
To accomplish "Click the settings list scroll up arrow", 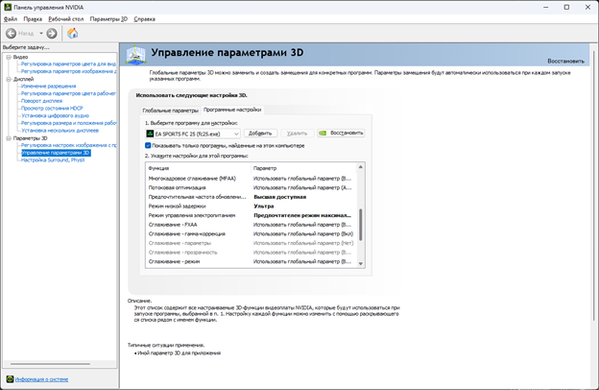I will pyautogui.click(x=360, y=167).
